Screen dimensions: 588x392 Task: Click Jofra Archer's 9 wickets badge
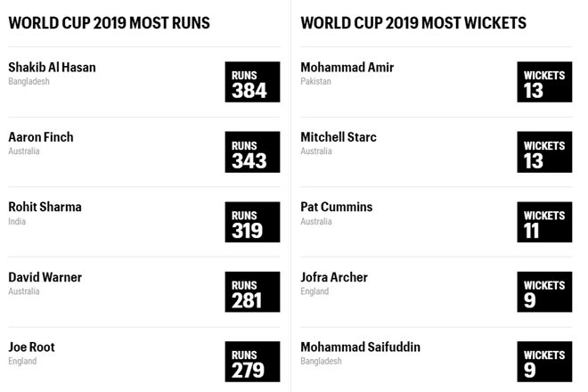(544, 292)
